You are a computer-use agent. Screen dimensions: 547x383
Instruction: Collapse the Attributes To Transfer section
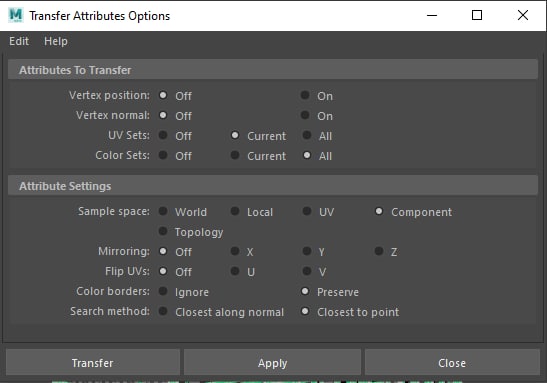(273, 70)
